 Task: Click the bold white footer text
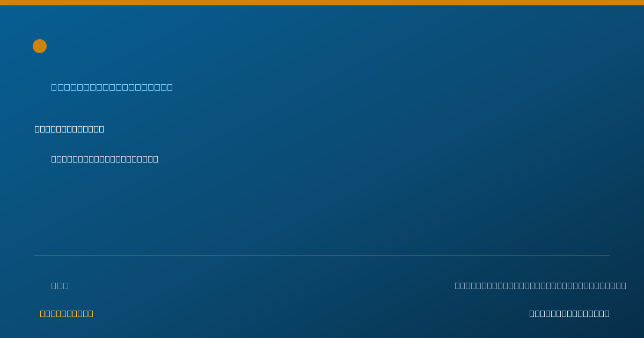569,313
